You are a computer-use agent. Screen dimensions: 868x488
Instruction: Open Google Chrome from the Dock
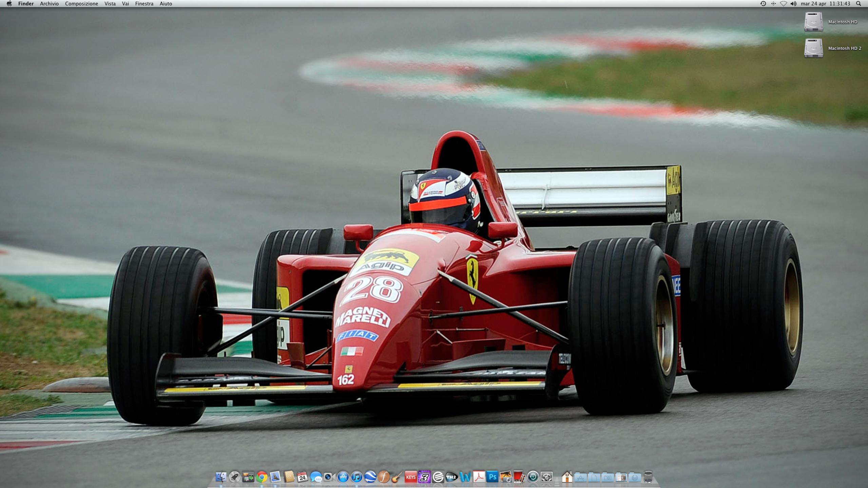point(262,477)
